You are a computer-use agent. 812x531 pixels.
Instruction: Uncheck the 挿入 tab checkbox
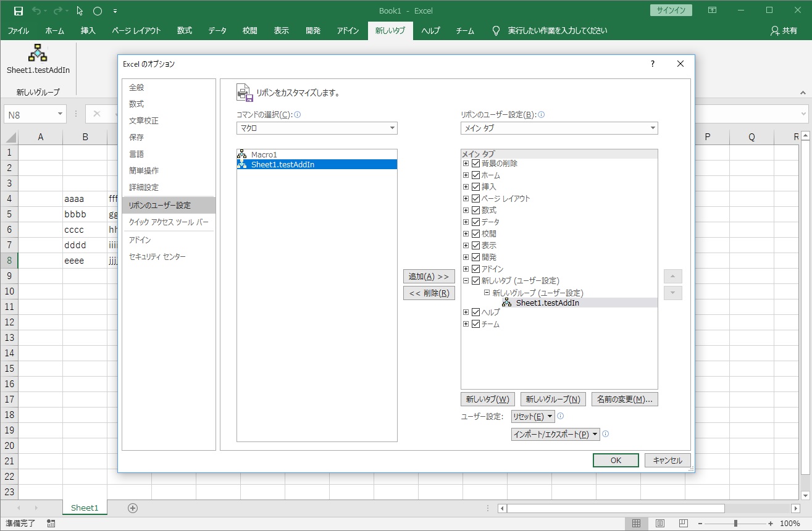(x=475, y=186)
